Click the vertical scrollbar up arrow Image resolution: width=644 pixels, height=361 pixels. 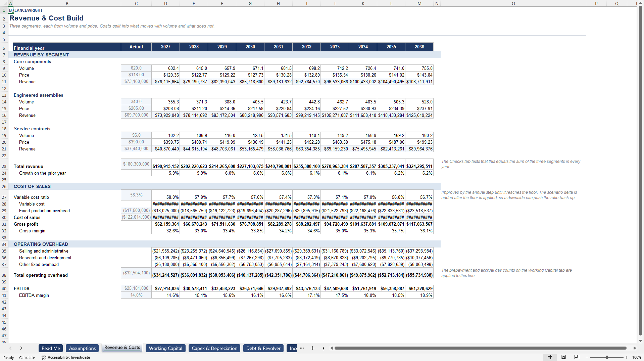pos(641,3)
